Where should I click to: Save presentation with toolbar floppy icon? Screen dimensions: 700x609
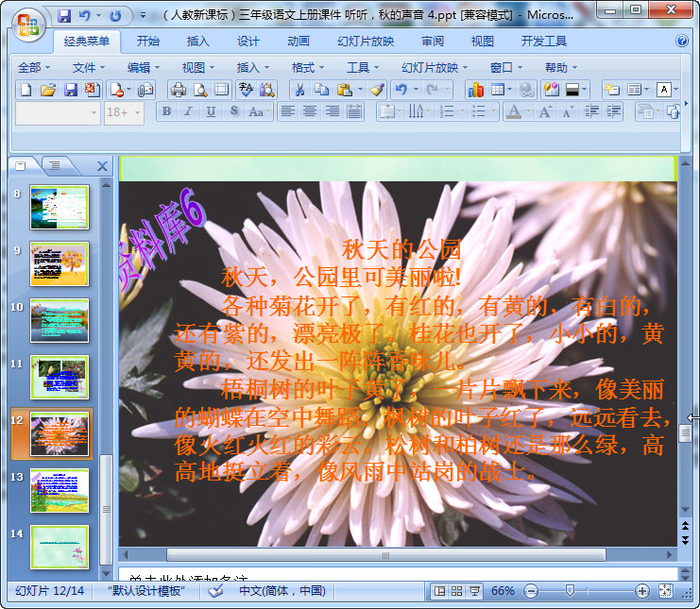[71, 90]
